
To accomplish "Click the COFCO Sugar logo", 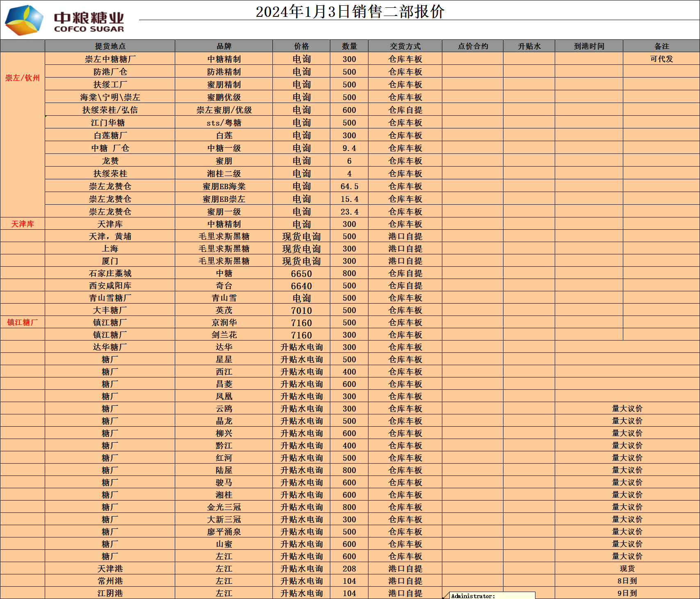I will tap(65, 20).
